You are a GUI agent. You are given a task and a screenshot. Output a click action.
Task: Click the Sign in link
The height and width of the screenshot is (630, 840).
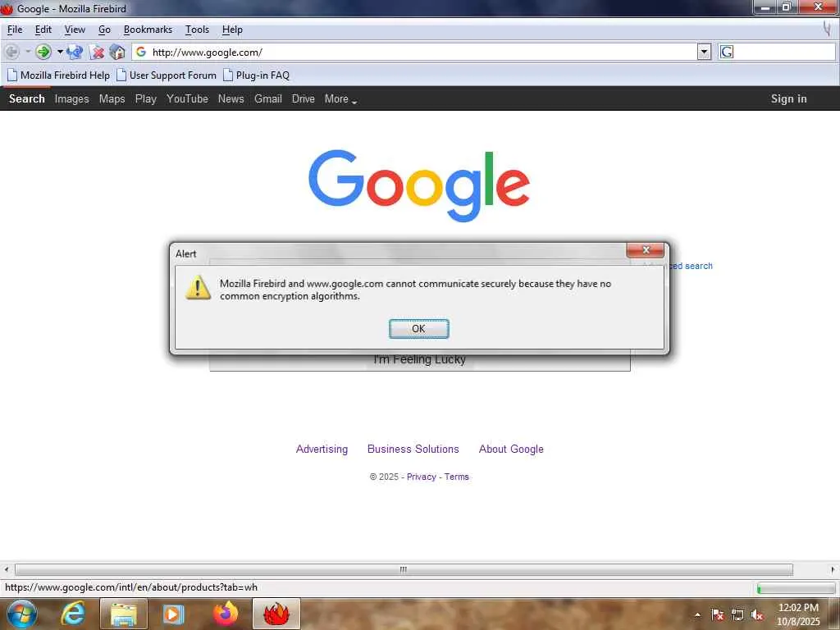[x=788, y=99]
